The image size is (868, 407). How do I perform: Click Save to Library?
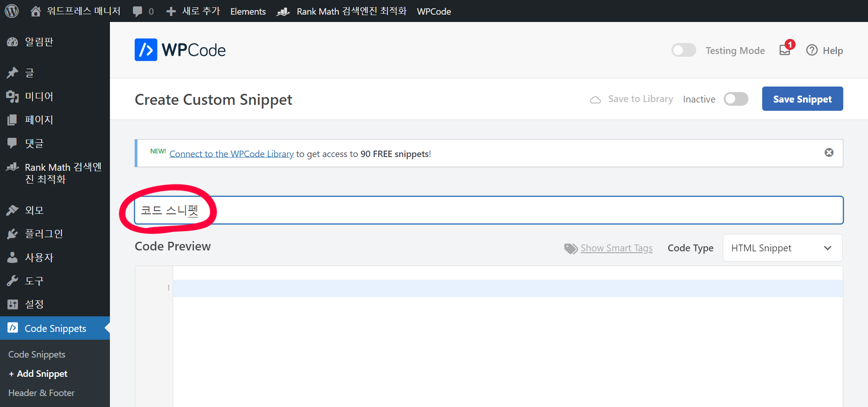640,99
